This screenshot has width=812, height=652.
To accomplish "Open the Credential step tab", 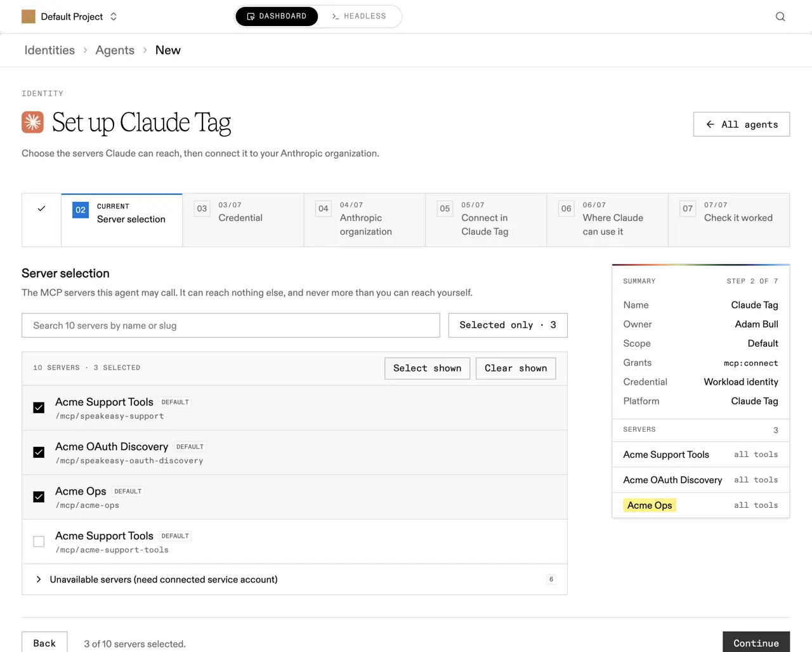I will (243, 220).
